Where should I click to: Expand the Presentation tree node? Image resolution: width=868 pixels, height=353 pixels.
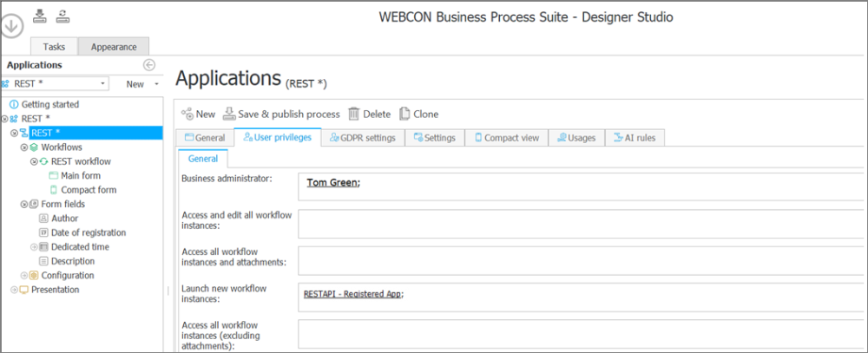pyautogui.click(x=14, y=290)
